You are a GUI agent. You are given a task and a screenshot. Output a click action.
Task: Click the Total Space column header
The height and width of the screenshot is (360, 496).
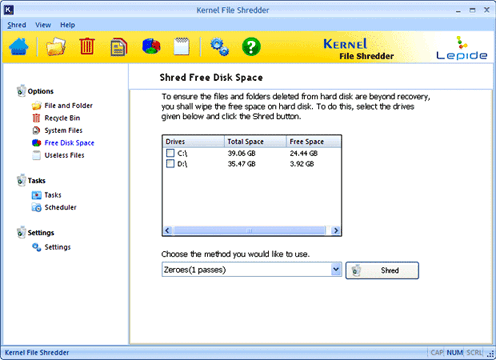[255, 141]
